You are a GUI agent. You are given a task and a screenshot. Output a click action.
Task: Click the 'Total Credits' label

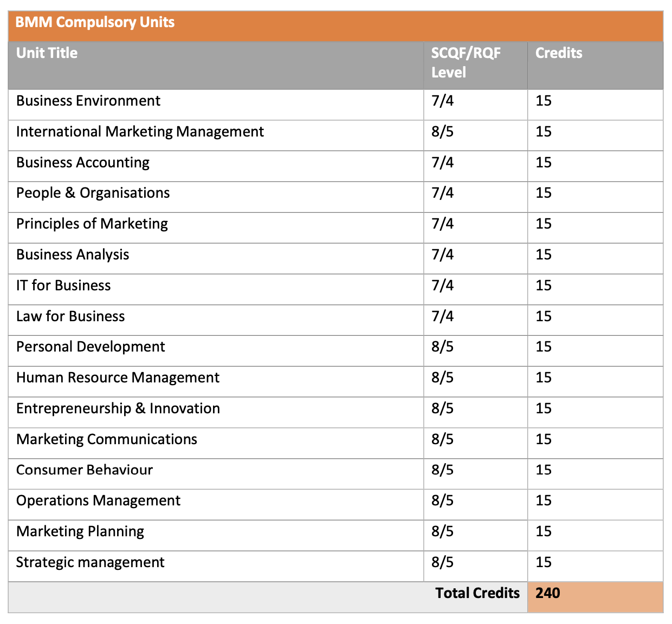point(477,594)
